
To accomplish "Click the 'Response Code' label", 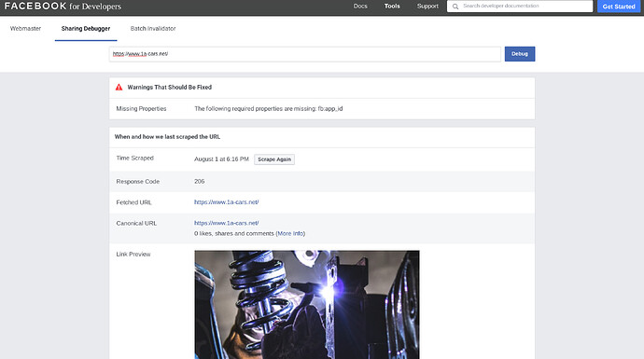I will 137,181.
